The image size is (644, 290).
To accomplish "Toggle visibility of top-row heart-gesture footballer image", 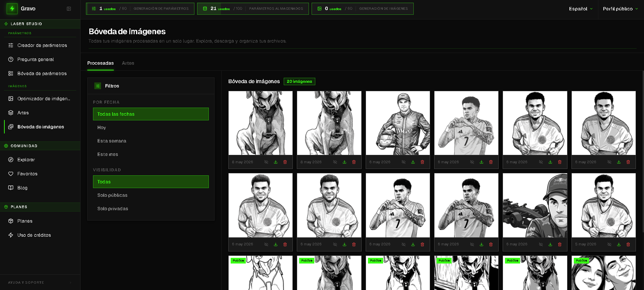I will click(472, 162).
